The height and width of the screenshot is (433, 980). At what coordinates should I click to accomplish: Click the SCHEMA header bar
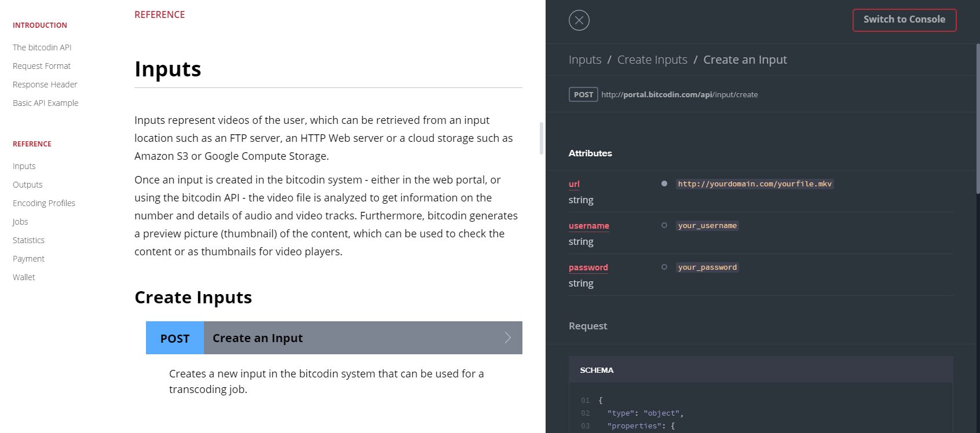pyautogui.click(x=760, y=370)
